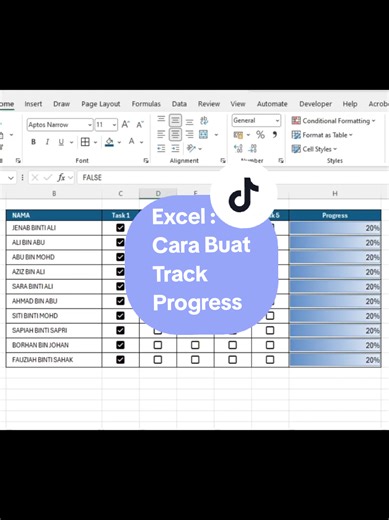This screenshot has width=389, height=520.
Task: Check Task 5 for SITI BINTI MOHD
Action: [270, 316]
